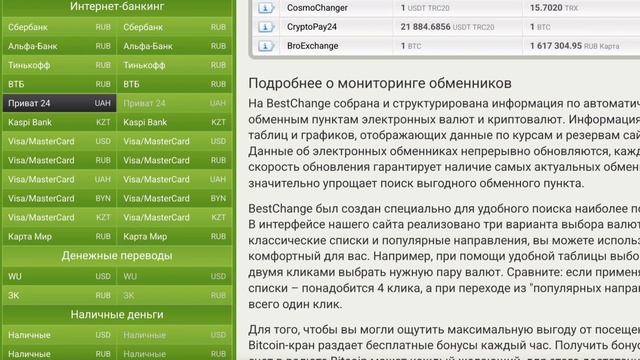Pick Visa/MasterCard UAH in the right column

174,180
